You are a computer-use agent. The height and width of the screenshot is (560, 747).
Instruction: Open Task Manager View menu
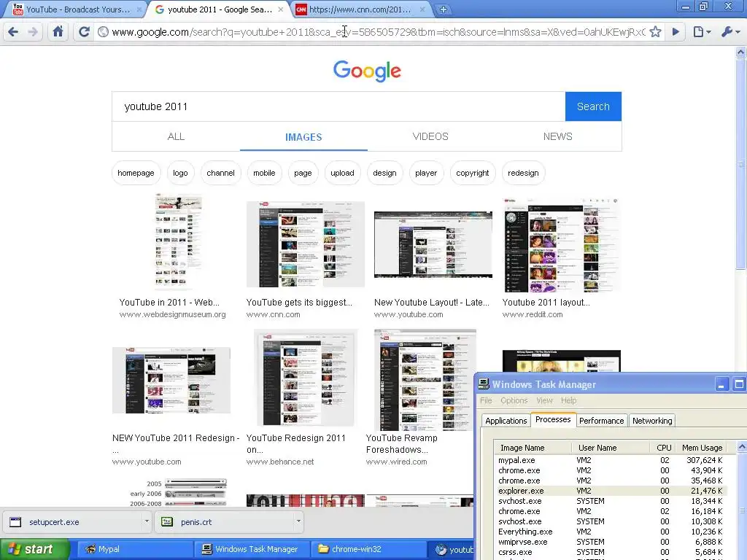tap(544, 400)
